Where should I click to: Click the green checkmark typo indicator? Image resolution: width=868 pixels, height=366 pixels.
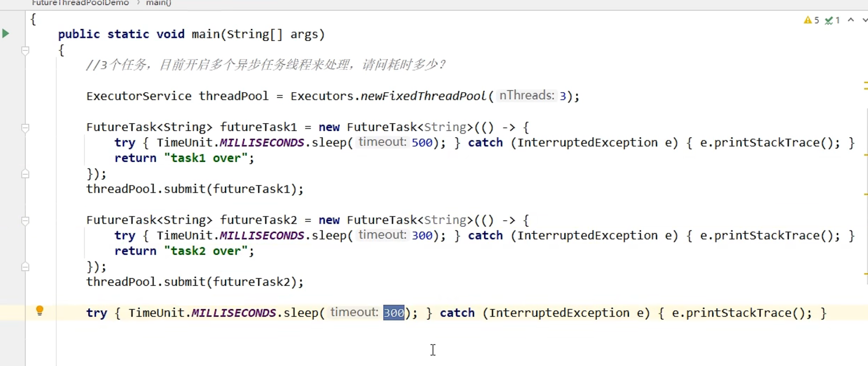[x=828, y=21]
